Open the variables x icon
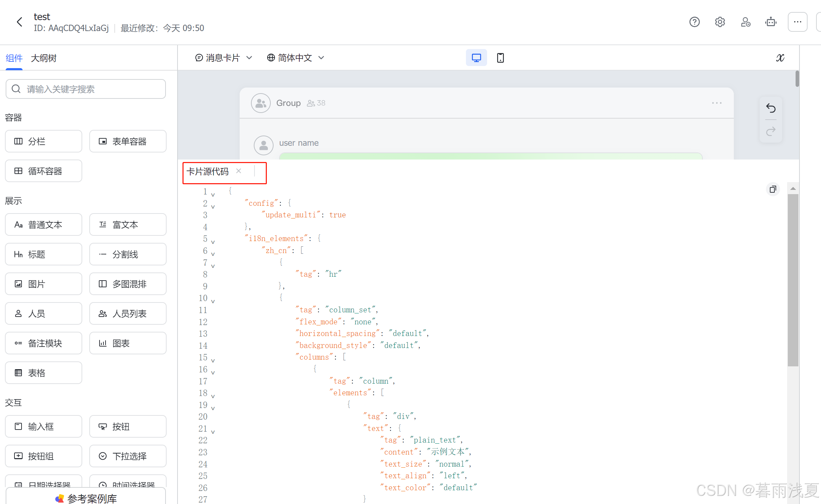Screen dimensions: 821x504 click(780, 58)
